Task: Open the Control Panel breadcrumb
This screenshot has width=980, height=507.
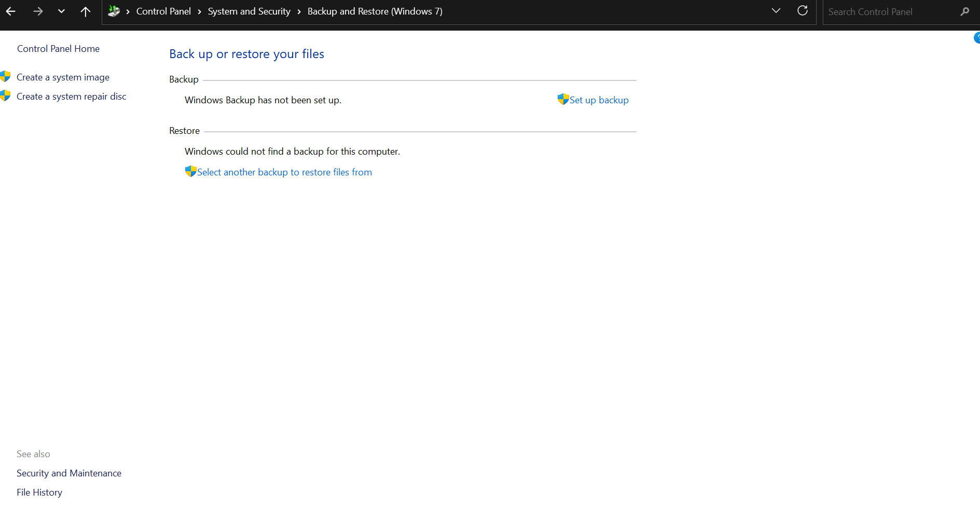Action: click(x=163, y=11)
